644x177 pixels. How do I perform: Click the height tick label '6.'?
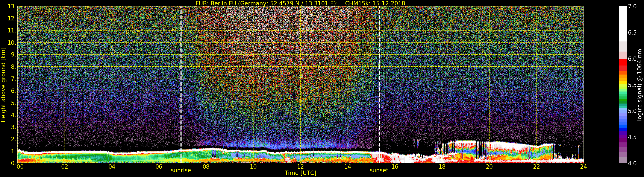coord(13,91)
